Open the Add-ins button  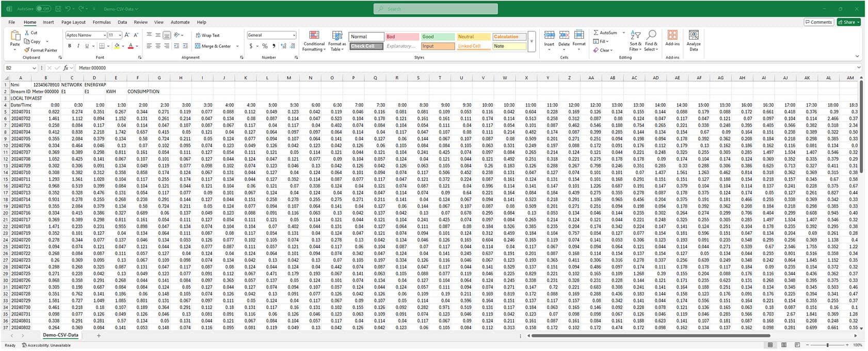tap(672, 38)
